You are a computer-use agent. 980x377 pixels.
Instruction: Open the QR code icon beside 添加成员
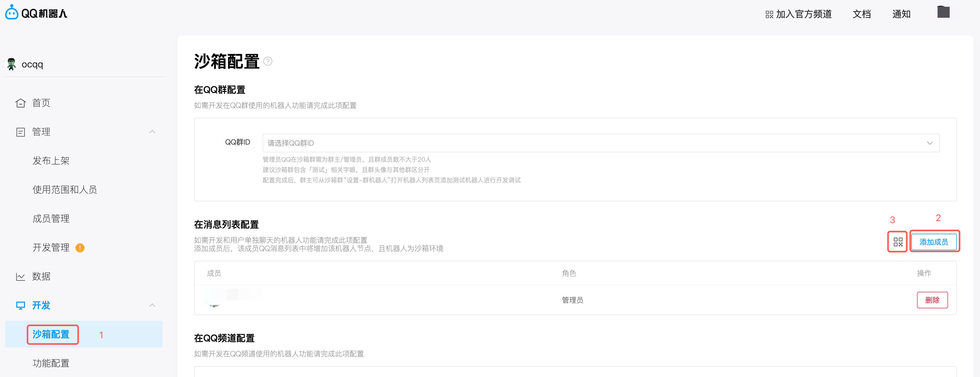(x=898, y=242)
